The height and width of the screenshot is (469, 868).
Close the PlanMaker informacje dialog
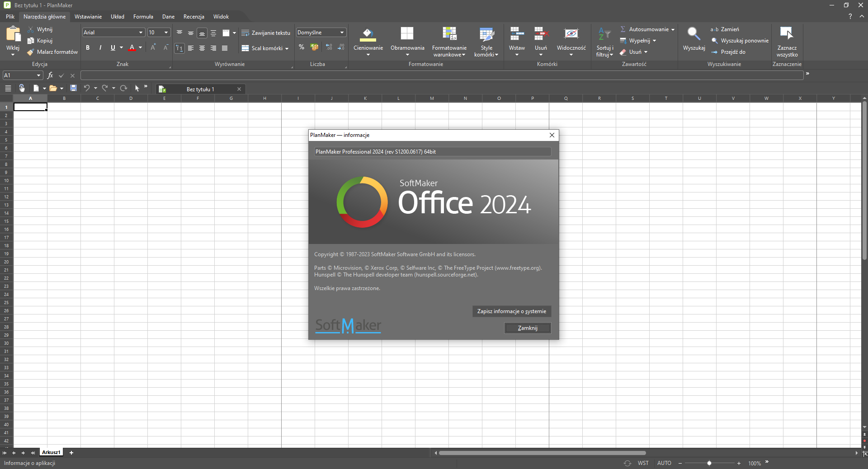552,135
